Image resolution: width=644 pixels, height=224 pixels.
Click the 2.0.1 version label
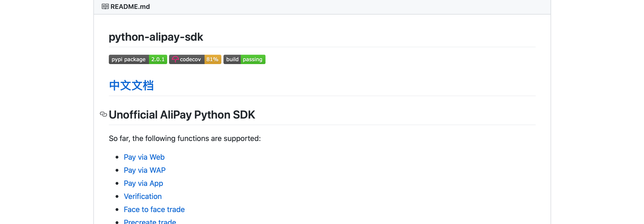click(158, 59)
